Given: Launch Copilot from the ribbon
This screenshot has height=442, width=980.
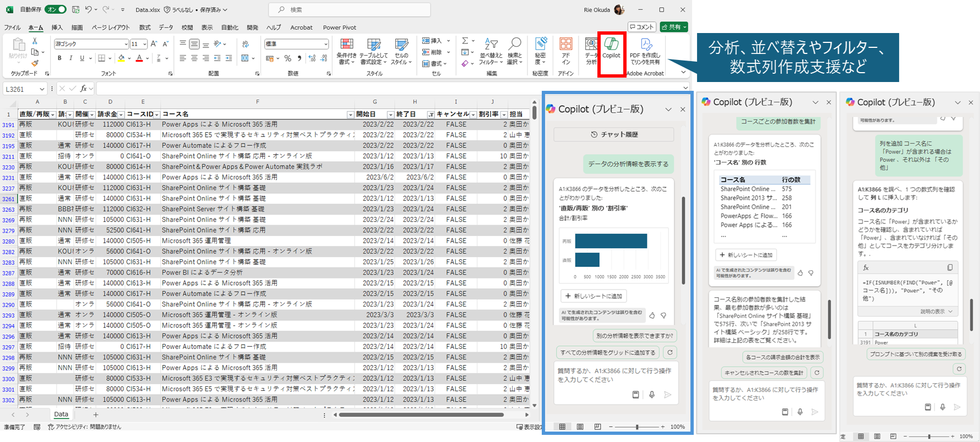Looking at the screenshot, I should [x=611, y=48].
